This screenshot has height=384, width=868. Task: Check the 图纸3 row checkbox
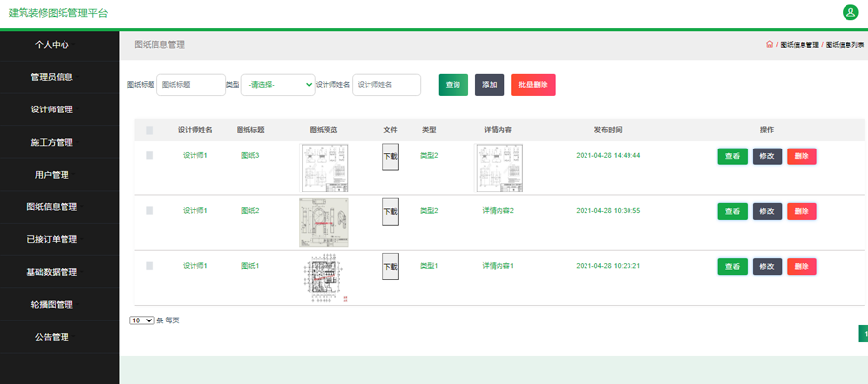(150, 156)
